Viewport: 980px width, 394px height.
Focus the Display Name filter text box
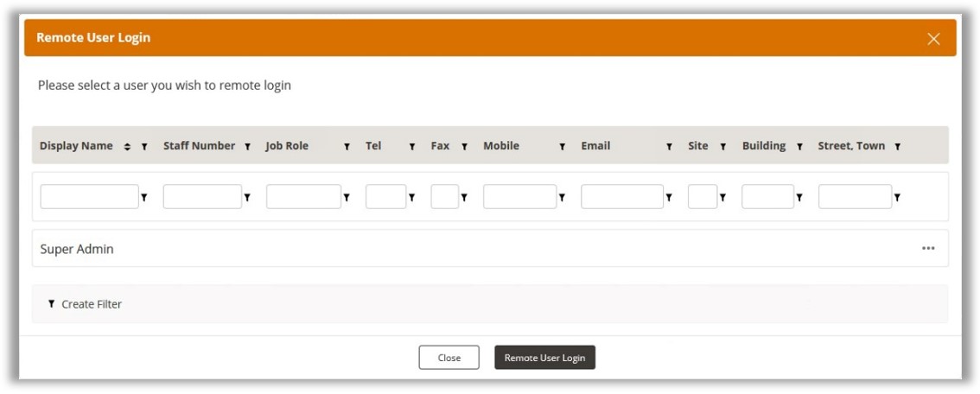point(89,197)
